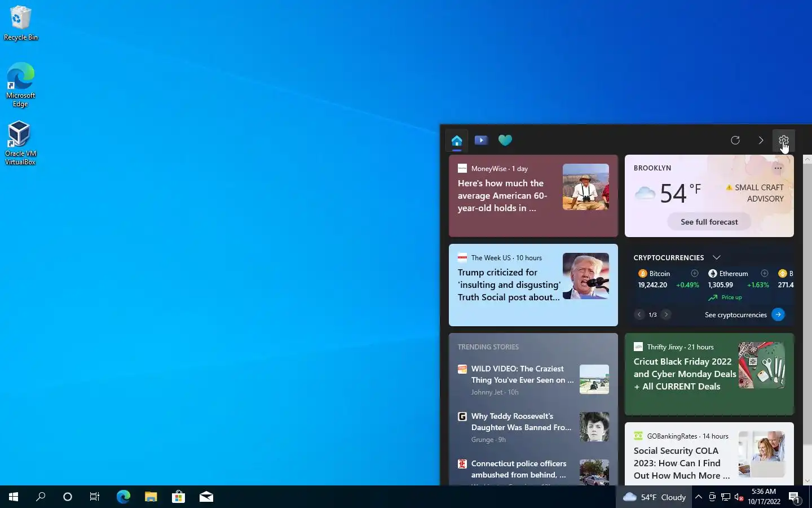This screenshot has width=812, height=508.
Task: Launch Microsoft Edge from the taskbar
Action: pos(123,497)
